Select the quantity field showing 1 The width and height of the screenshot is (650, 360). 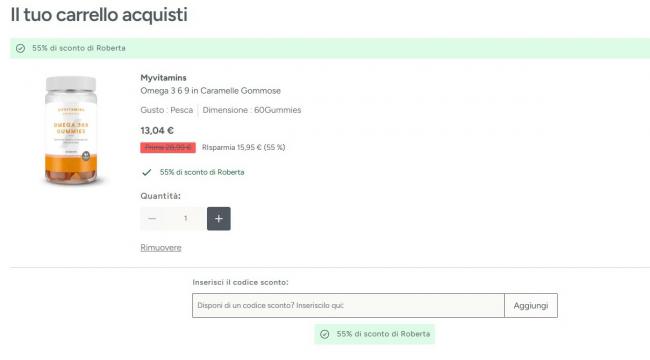[x=185, y=219]
